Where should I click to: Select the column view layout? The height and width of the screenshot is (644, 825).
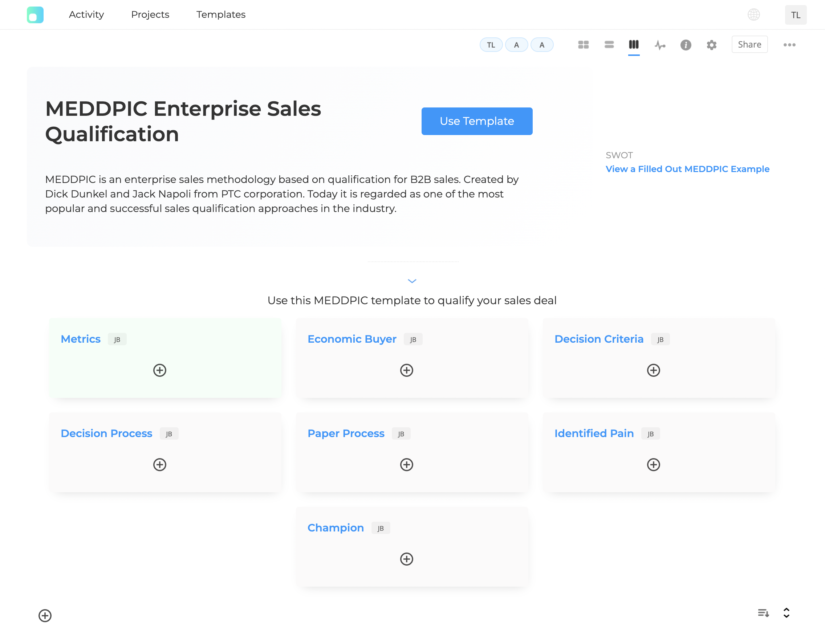(634, 45)
